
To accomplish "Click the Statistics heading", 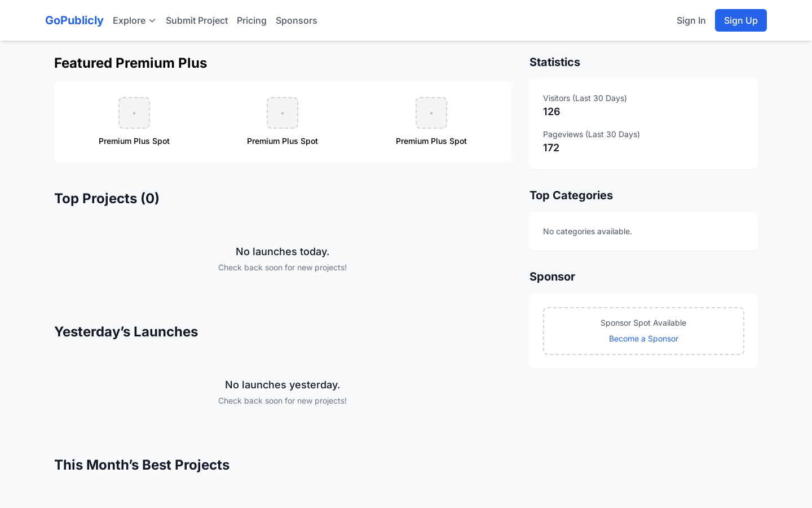I will (555, 62).
